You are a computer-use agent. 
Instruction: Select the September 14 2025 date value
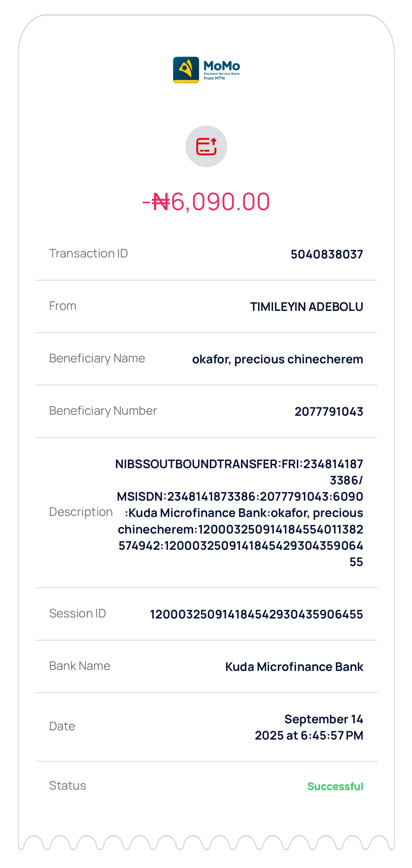click(309, 727)
